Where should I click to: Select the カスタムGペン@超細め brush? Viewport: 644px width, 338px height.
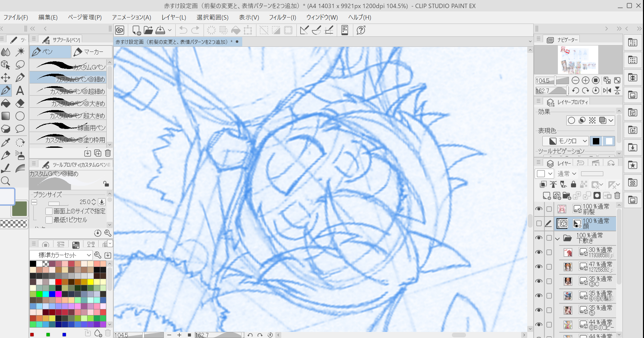click(x=68, y=90)
